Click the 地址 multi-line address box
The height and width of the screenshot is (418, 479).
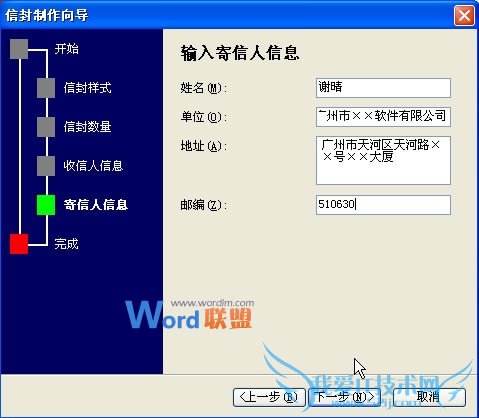coord(383,160)
